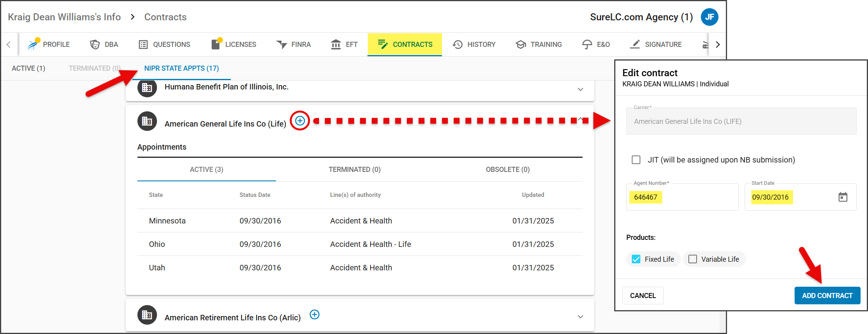Show Active (3) appointments

[207, 170]
